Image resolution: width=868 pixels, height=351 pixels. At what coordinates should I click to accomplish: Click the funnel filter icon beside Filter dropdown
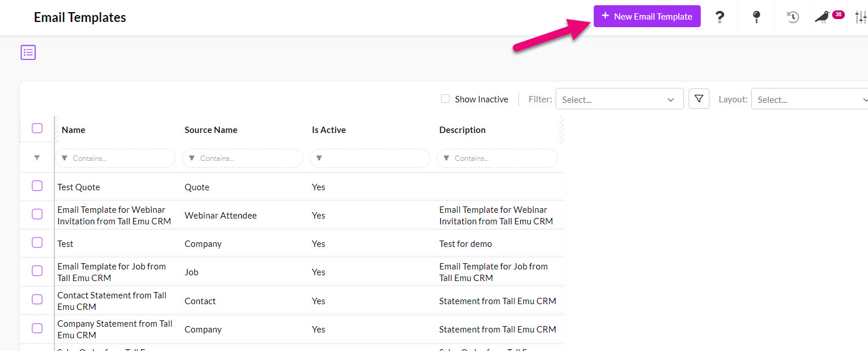[x=698, y=98]
